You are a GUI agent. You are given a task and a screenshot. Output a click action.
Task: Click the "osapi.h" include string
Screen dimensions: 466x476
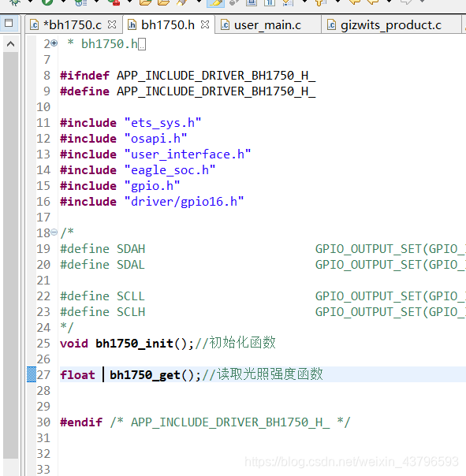[x=156, y=139]
